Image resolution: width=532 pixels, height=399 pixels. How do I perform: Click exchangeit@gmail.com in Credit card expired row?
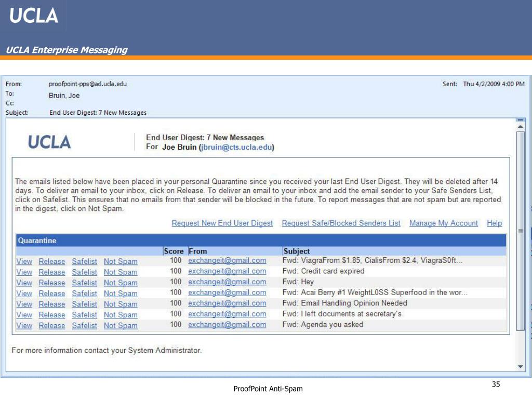pos(227,271)
